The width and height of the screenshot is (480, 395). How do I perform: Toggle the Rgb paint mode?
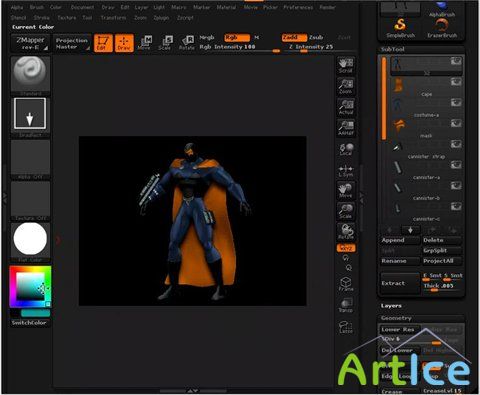tap(237, 37)
